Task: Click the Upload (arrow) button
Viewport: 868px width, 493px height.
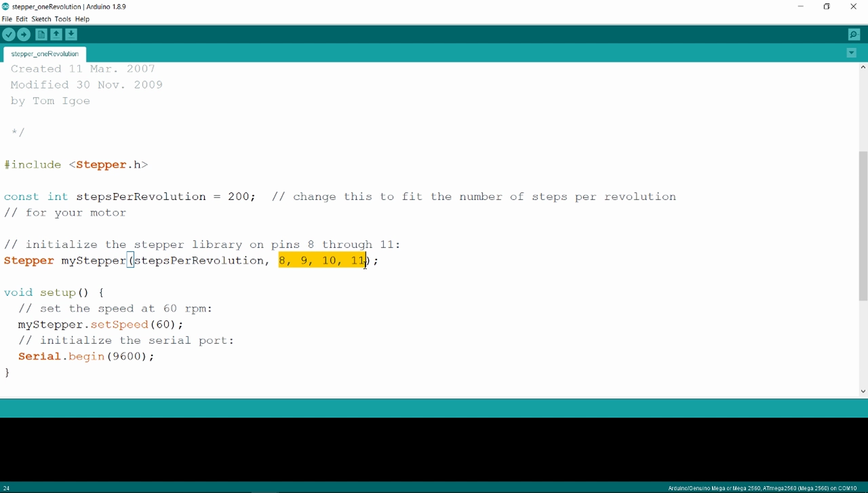Action: [x=23, y=34]
